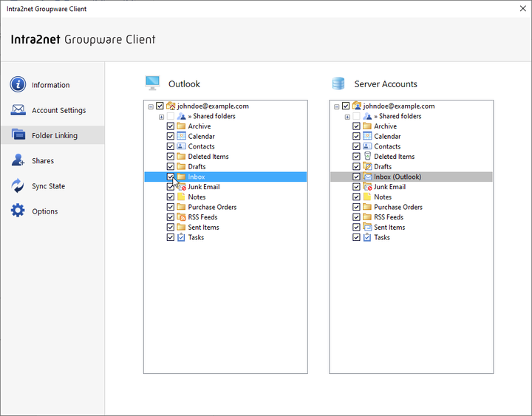The width and height of the screenshot is (532, 416).
Task: Toggle the server johndoe@example.com account checkbox
Action: (x=345, y=106)
